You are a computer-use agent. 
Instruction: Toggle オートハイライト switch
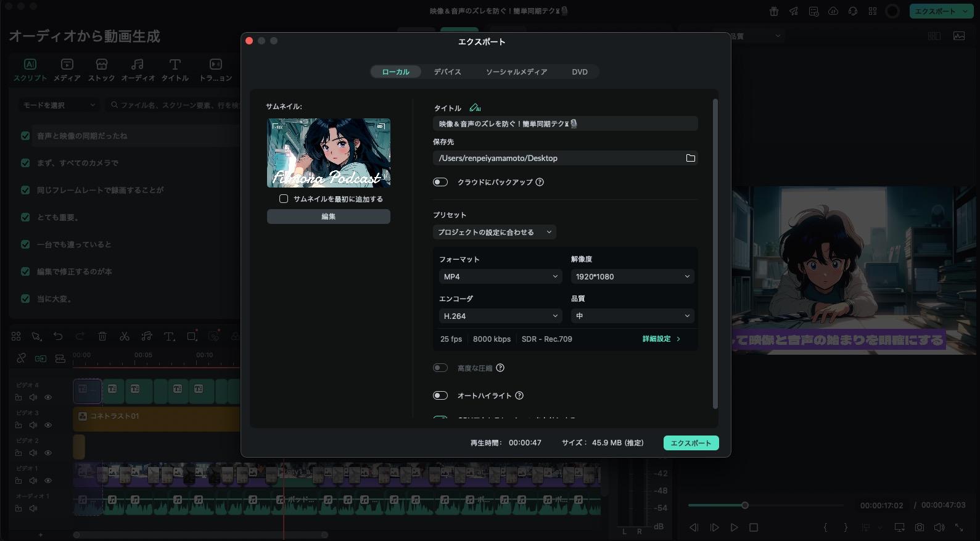click(x=440, y=395)
